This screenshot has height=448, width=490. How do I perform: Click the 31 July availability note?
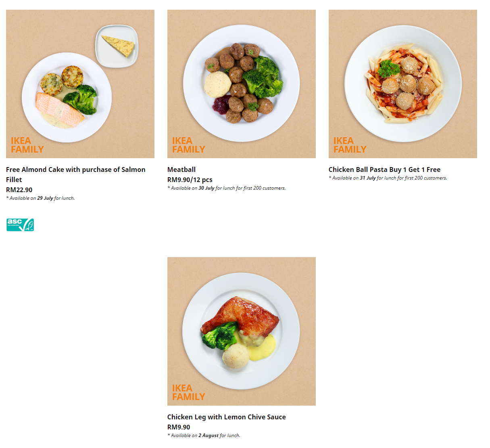pyautogui.click(x=388, y=178)
